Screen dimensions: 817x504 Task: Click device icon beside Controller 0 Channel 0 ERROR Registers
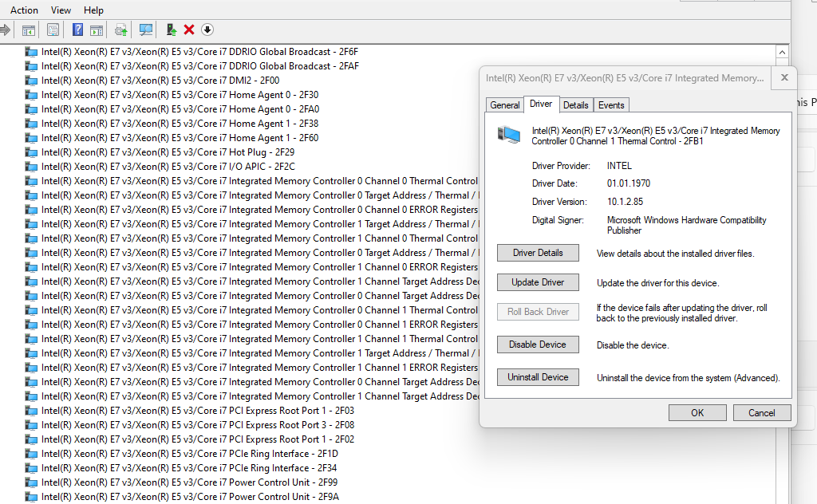click(31, 210)
